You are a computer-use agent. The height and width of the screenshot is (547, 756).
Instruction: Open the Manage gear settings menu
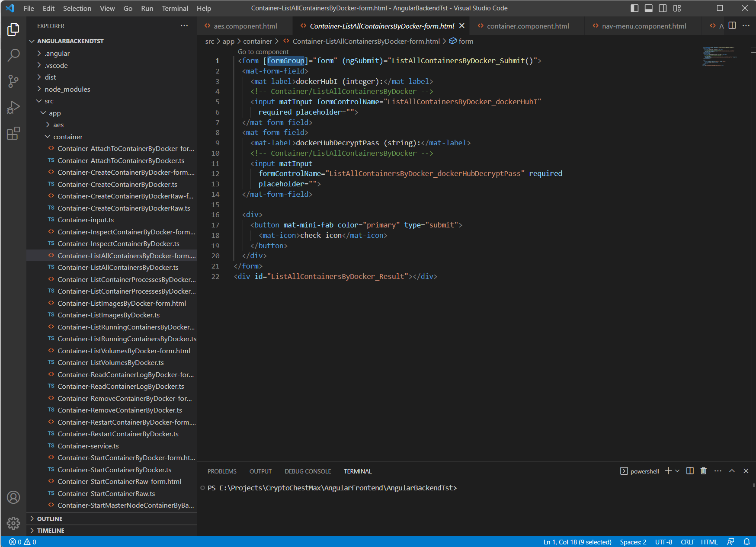[x=13, y=523]
